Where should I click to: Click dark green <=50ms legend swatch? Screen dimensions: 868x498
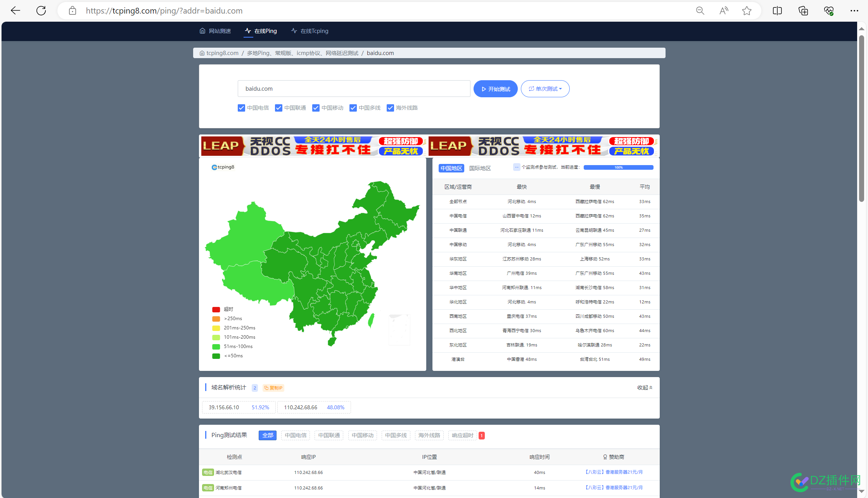pos(216,356)
